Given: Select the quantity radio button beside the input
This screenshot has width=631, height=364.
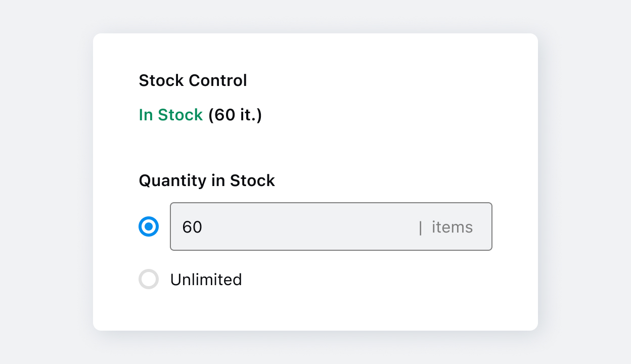Looking at the screenshot, I should click(149, 227).
